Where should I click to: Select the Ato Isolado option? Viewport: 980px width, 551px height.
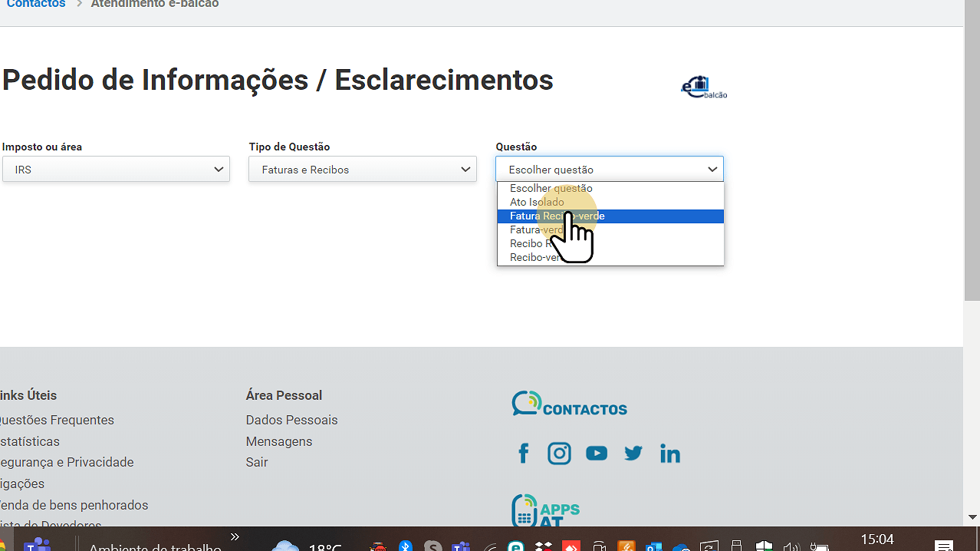click(x=537, y=203)
